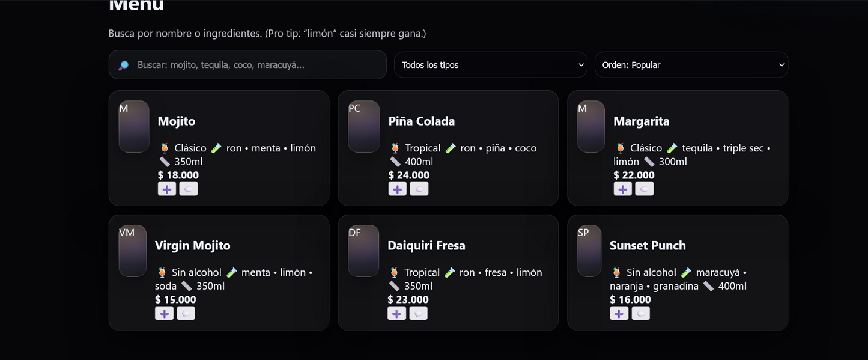Add the Margarita using the plus button
The width and height of the screenshot is (868, 360).
[622, 189]
